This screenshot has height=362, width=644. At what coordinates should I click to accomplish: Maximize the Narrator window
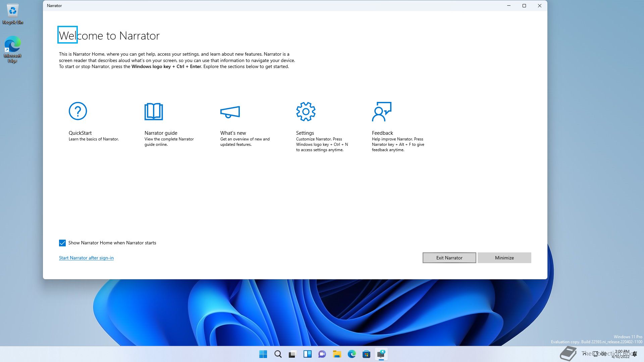pos(524,6)
